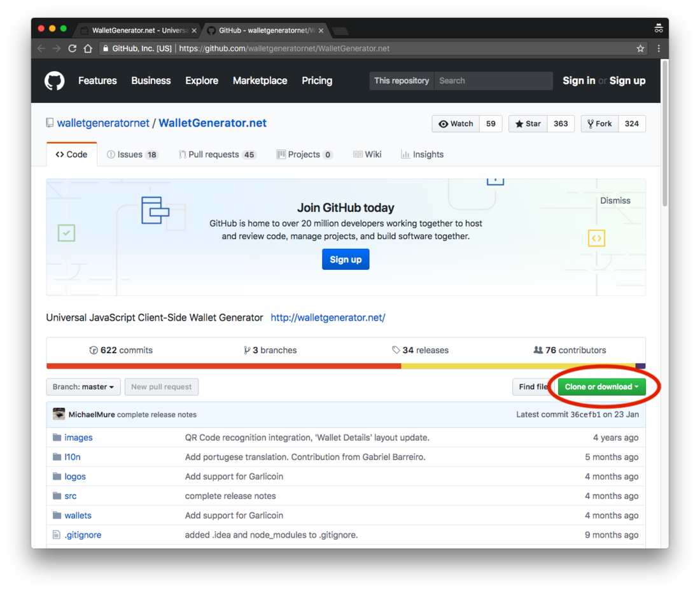This screenshot has height=593, width=700.
Task: Open the Wiki tab
Action: coord(367,155)
